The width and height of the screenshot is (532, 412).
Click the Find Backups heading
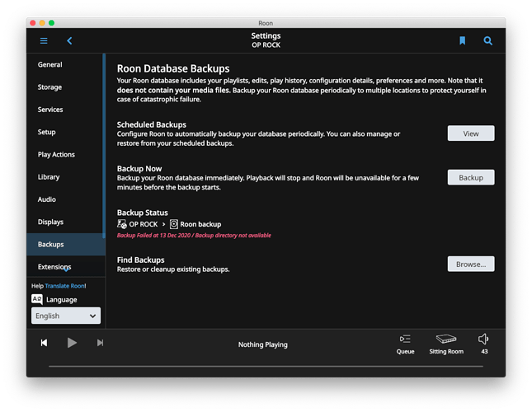[141, 260]
